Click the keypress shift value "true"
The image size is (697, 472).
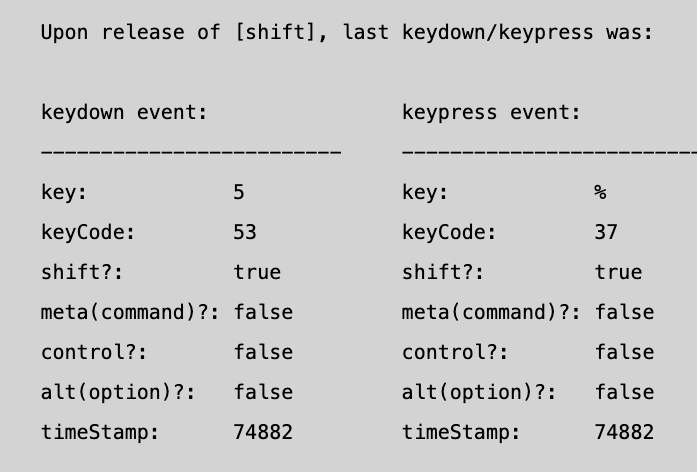pos(618,272)
